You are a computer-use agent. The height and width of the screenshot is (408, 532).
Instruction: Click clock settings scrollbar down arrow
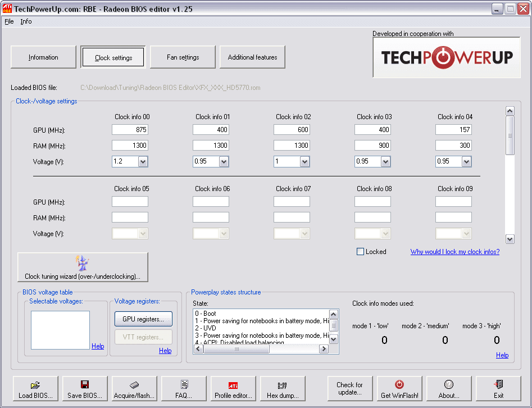(x=510, y=239)
